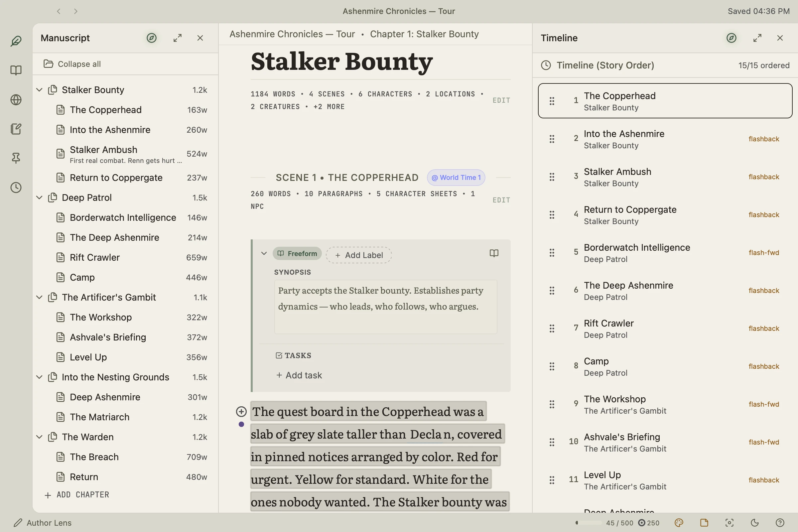The image size is (798, 532).
Task: Collapse the scene synopsis card chevron
Action: coord(264,253)
